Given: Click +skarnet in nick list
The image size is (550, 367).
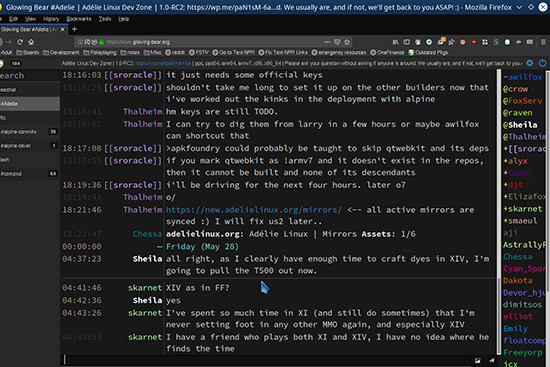Looking at the screenshot, I should 523,209.
